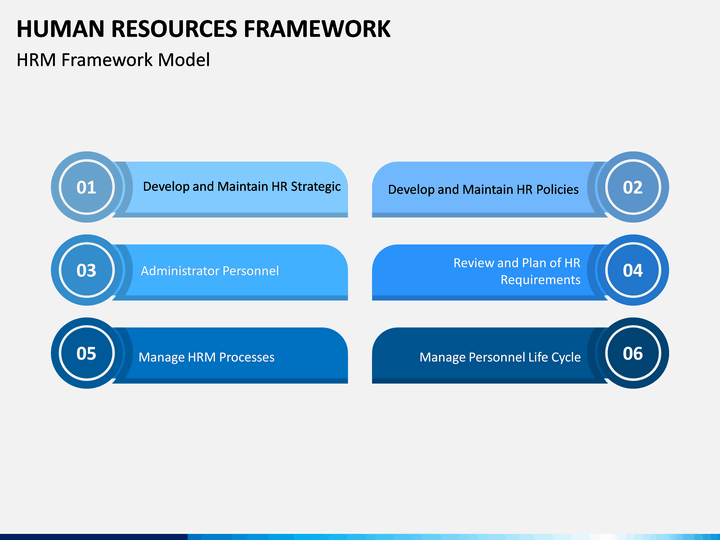Select 'Develop and Maintain HR Strategic' text

point(242,187)
